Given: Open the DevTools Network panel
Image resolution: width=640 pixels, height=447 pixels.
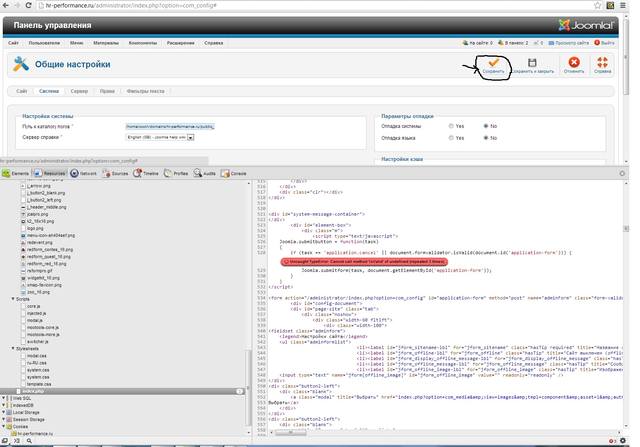Looking at the screenshot, I should (83, 173).
